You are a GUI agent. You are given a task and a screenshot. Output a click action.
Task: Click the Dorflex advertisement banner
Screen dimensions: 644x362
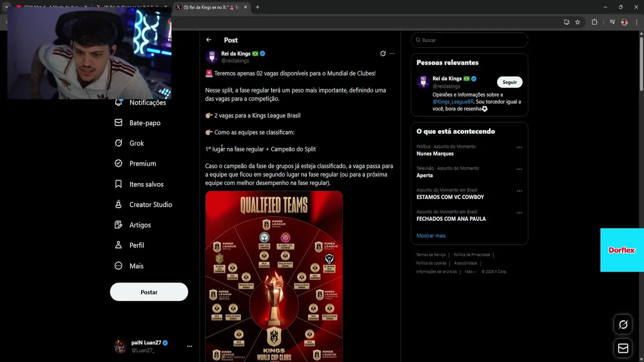622,250
